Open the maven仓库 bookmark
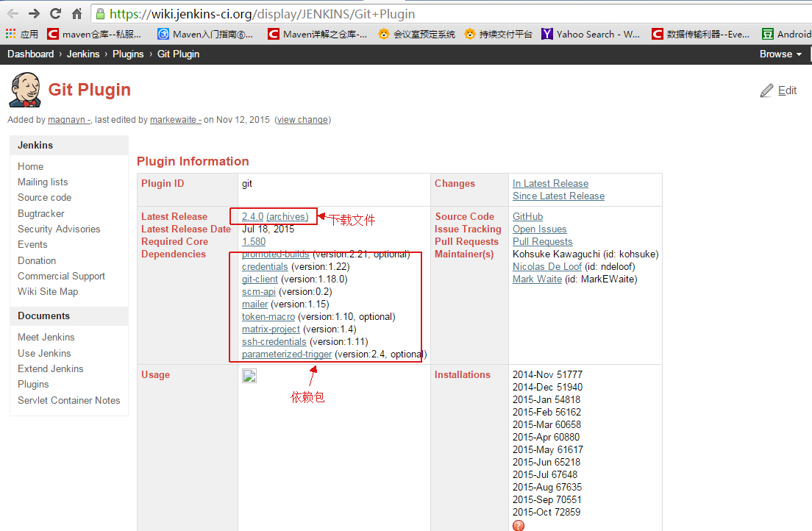Screen dimensions: 812x531 coord(94,34)
